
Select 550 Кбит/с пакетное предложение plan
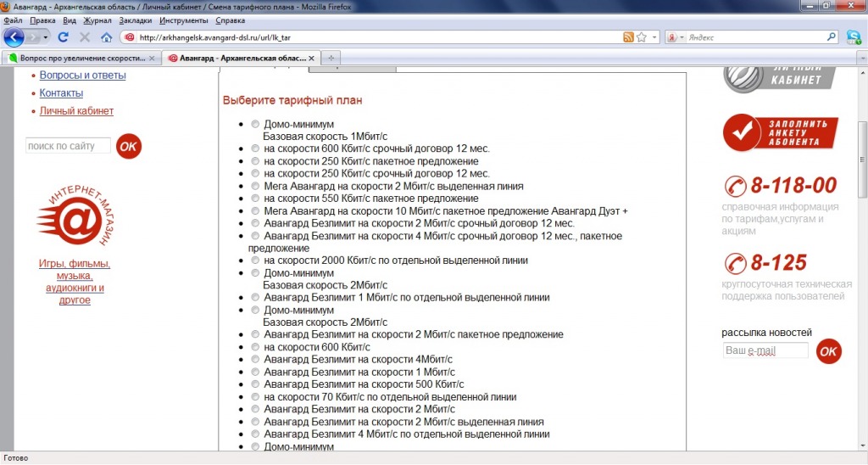tap(254, 198)
